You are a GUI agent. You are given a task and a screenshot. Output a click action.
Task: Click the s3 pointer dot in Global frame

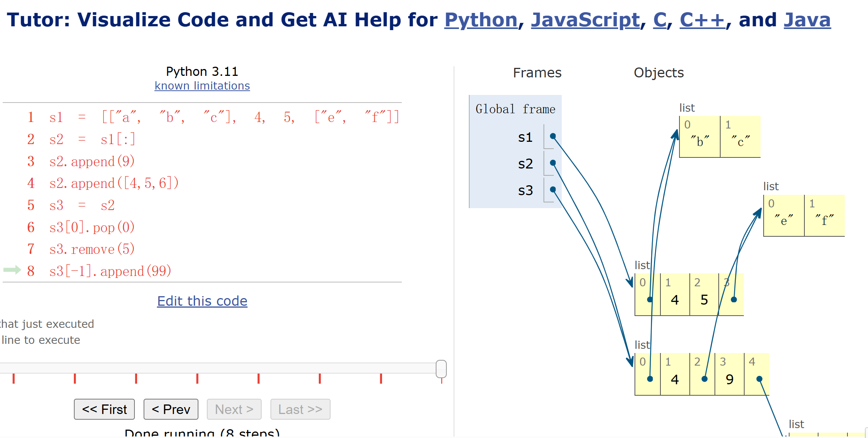[x=553, y=189]
